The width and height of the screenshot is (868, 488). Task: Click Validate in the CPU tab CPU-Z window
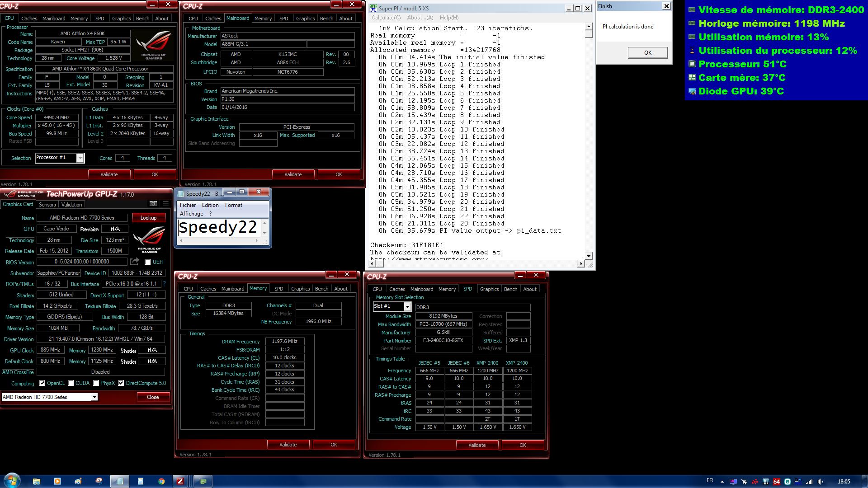[109, 174]
